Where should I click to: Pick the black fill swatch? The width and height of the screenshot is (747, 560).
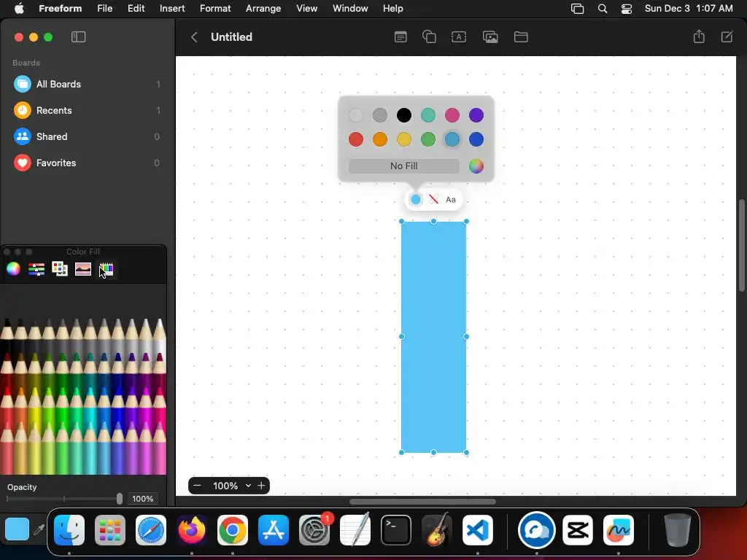[x=404, y=114]
